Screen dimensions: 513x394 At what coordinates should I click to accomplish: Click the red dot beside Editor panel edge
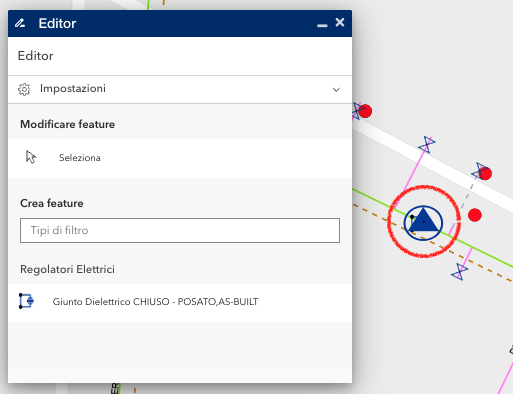tap(365, 111)
